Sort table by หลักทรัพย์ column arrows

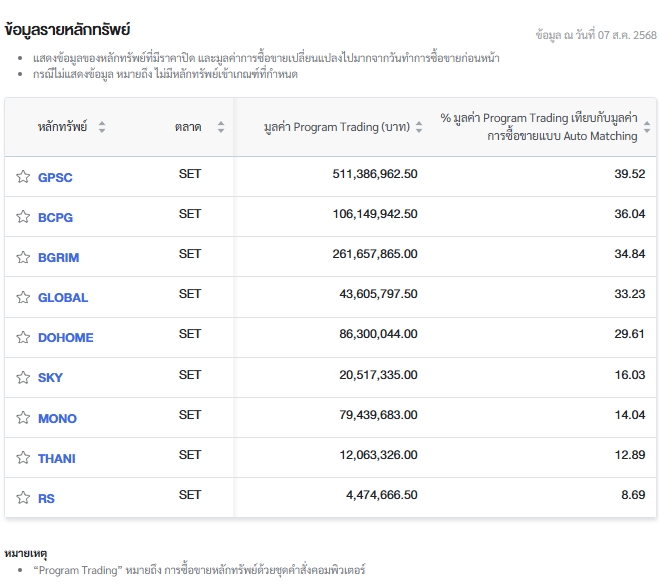coord(102,127)
